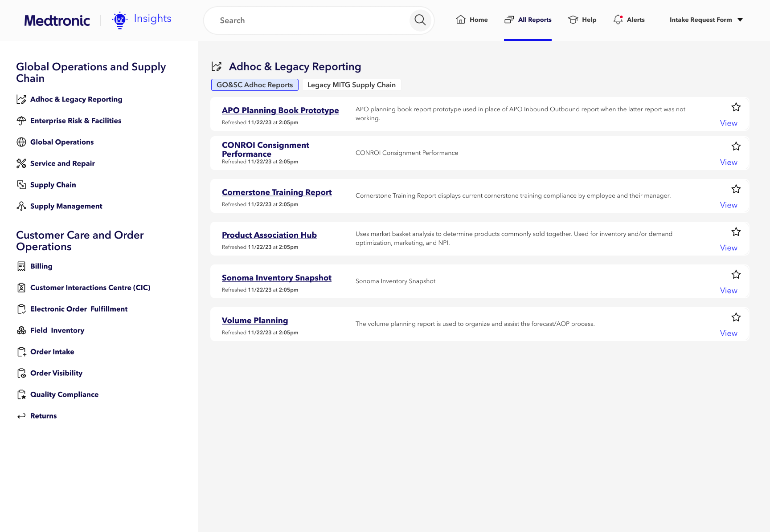Click the search magnifier button
The height and width of the screenshot is (532, 770).
[420, 20]
